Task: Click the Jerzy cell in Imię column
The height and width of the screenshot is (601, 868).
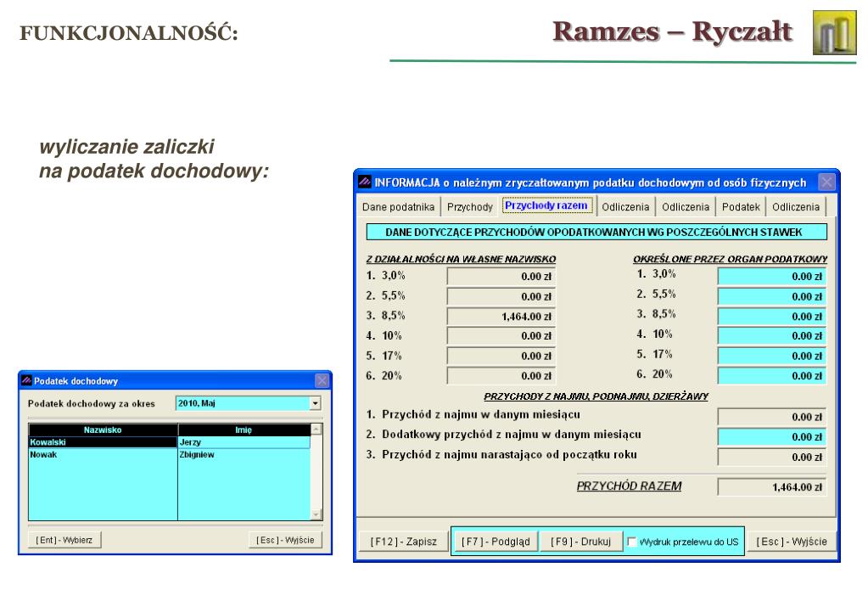Action: (x=244, y=442)
